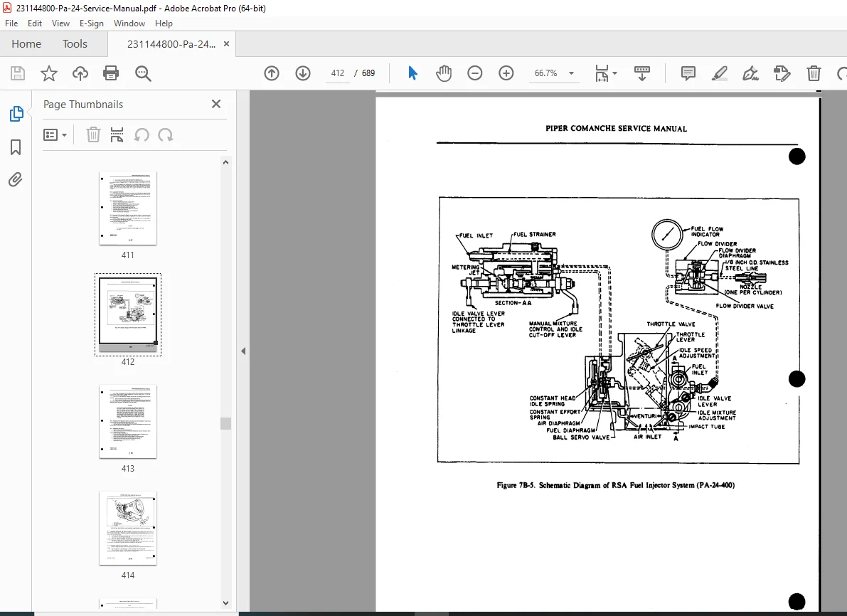Viewport: 847px width, 616px height.
Task: Click the upload to cloud icon
Action: [80, 73]
